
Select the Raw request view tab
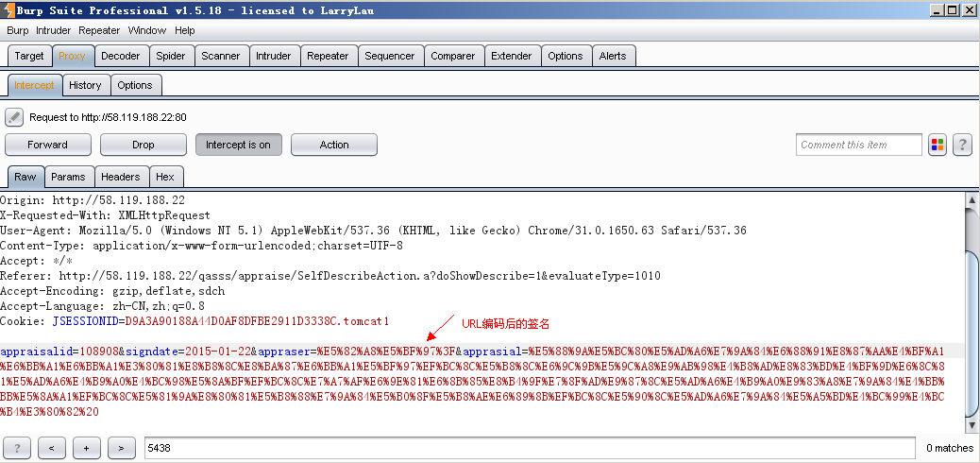pos(25,177)
